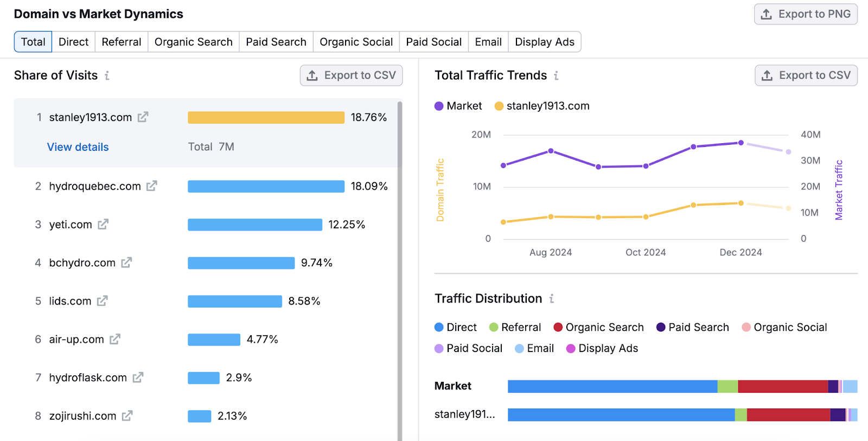Open lids.com external link icon
Viewport: 868px width, 441px height.
click(103, 301)
